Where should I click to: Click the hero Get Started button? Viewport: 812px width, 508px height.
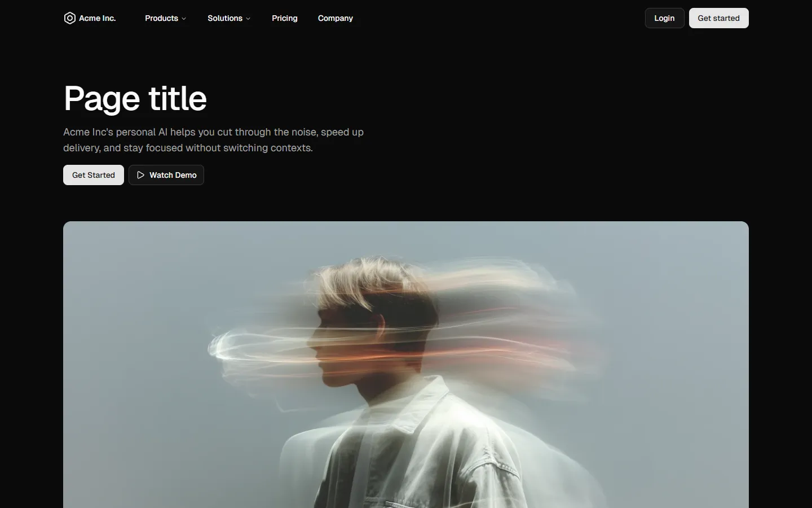pos(94,175)
